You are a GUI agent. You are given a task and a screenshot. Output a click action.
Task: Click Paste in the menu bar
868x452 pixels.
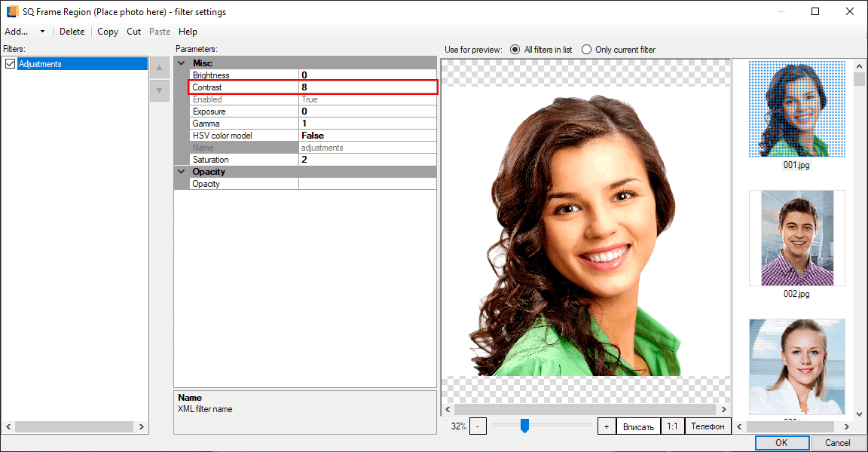click(x=160, y=32)
